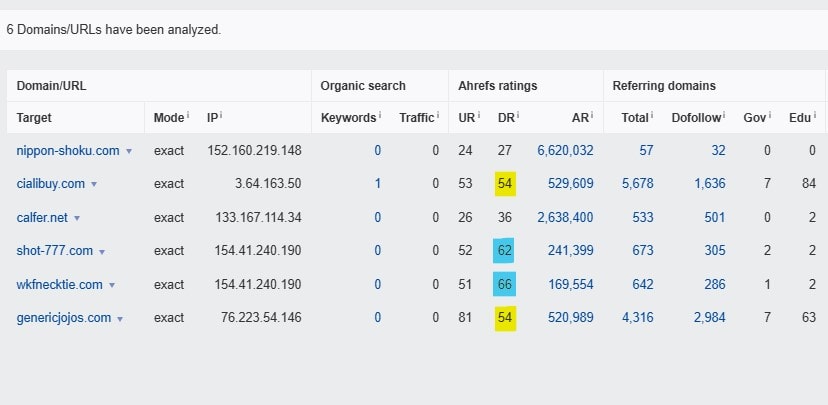828x405 pixels.
Task: Open the shot-777.com target link
Action: (54, 251)
